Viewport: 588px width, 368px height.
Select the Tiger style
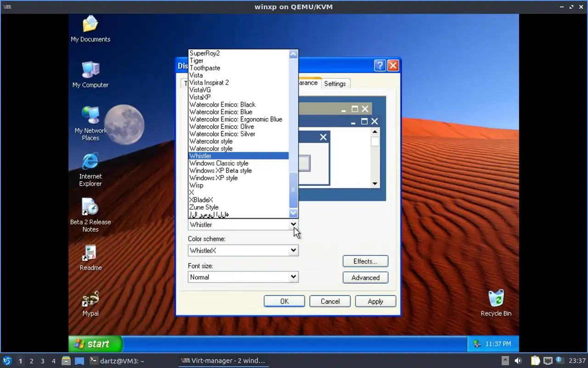(x=239, y=61)
